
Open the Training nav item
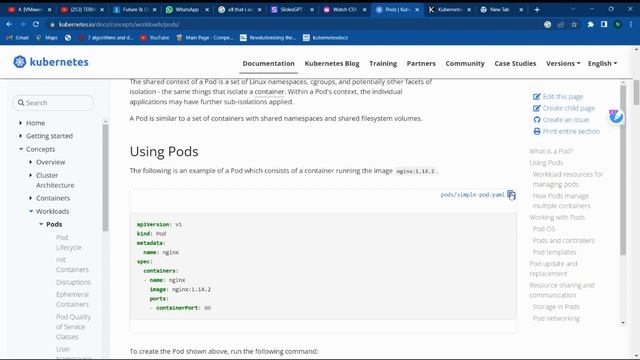[x=383, y=64]
